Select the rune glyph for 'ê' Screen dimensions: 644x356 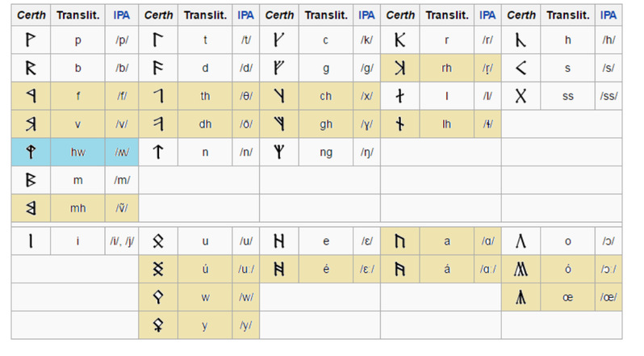tap(279, 269)
